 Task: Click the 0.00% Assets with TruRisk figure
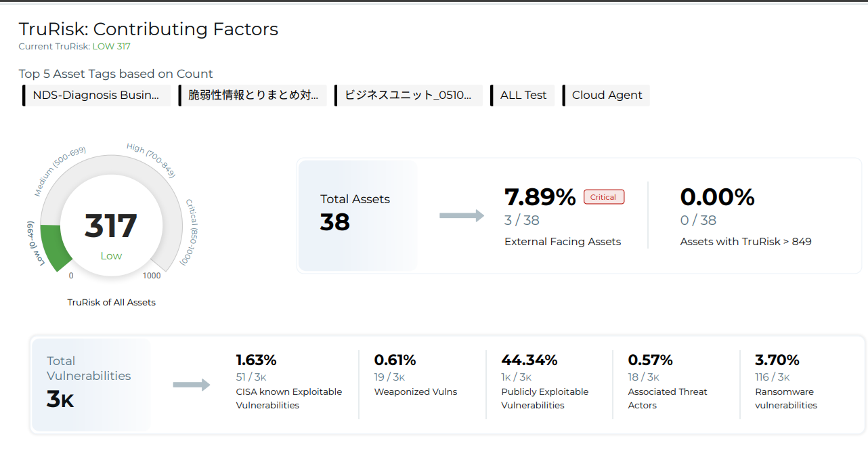(x=717, y=197)
